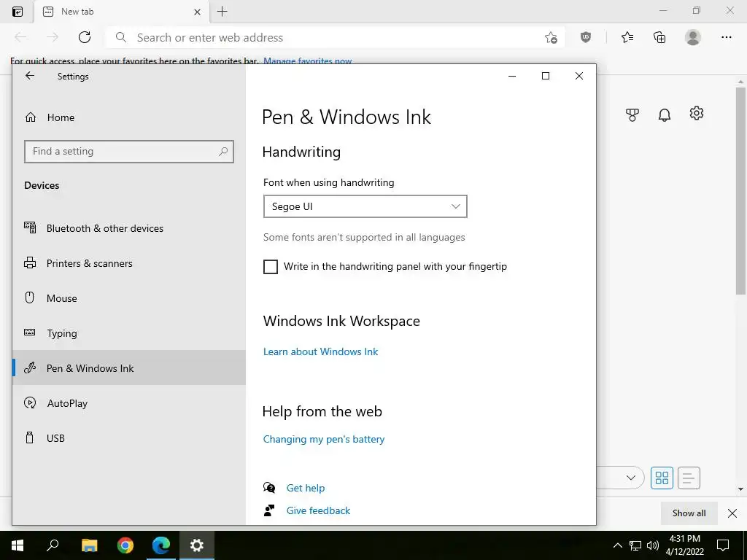This screenshot has height=560, width=747.
Task: Select the Typing settings page
Action: (128, 333)
